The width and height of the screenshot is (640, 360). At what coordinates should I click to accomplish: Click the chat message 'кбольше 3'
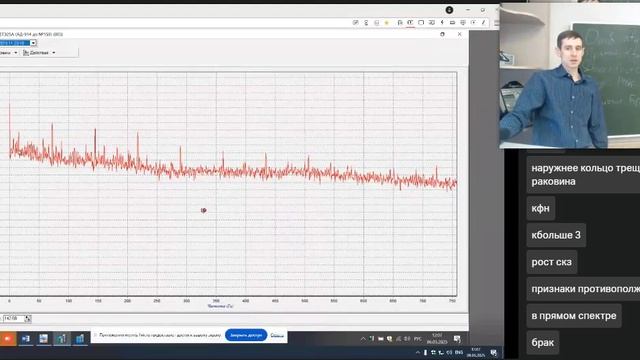(556, 235)
